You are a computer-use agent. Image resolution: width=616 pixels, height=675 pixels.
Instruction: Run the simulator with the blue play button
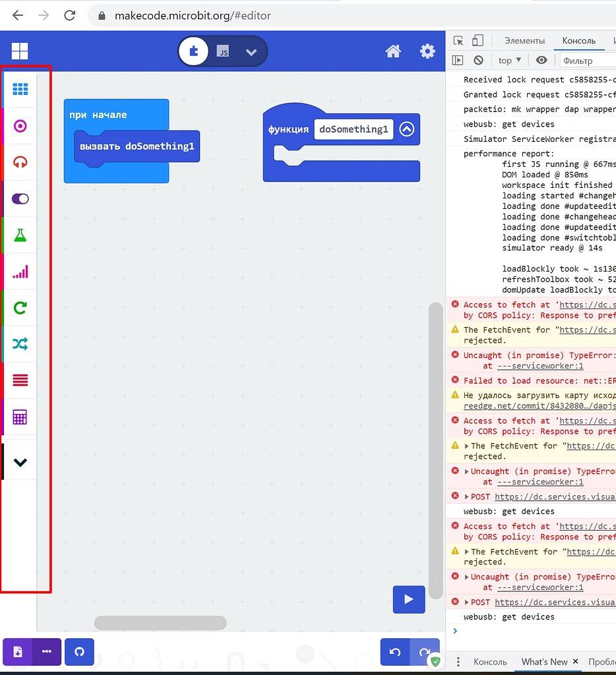(408, 599)
